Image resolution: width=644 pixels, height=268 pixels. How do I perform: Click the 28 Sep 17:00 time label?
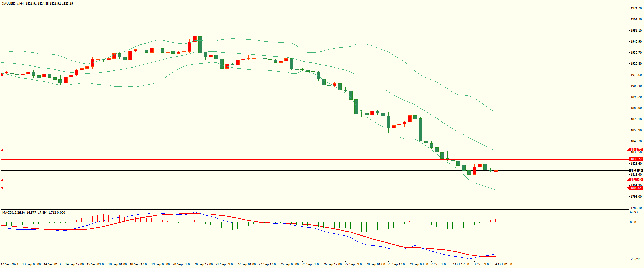click(397, 264)
